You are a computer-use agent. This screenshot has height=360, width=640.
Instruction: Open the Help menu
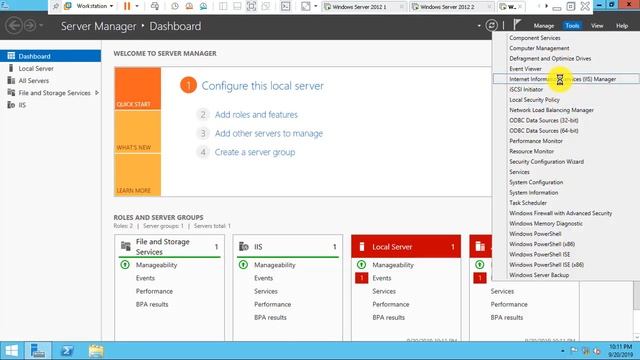(622, 26)
